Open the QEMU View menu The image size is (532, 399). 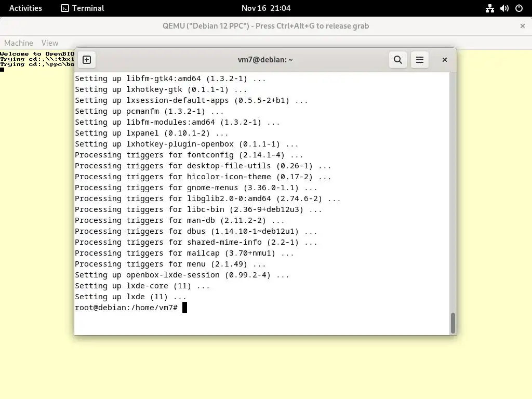tap(50, 43)
